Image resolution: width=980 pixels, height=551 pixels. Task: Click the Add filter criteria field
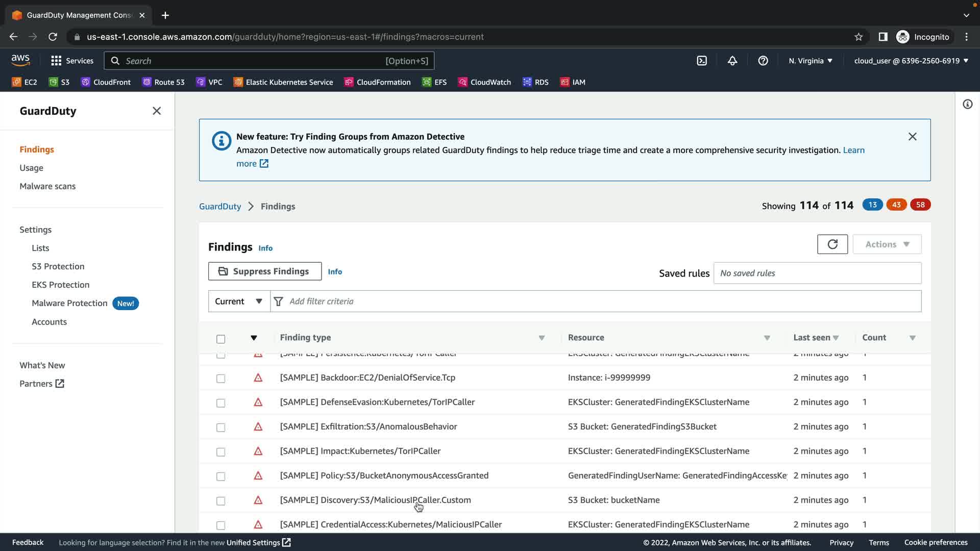pyautogui.click(x=602, y=302)
